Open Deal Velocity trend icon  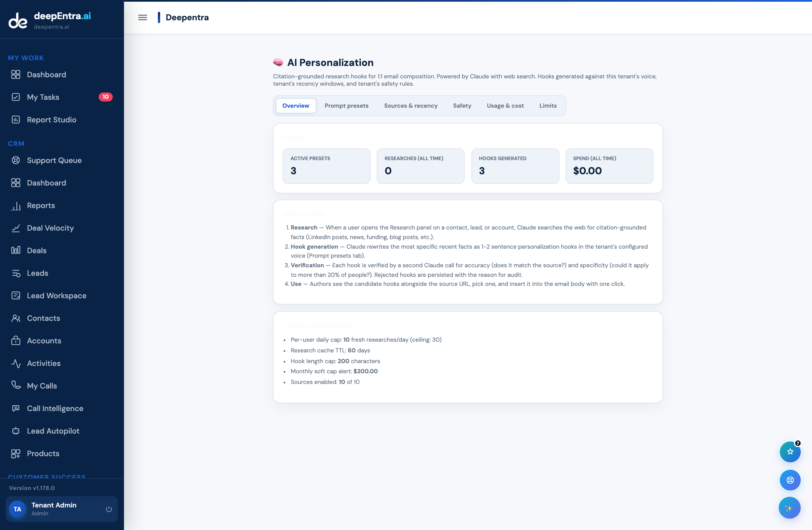[x=16, y=228]
